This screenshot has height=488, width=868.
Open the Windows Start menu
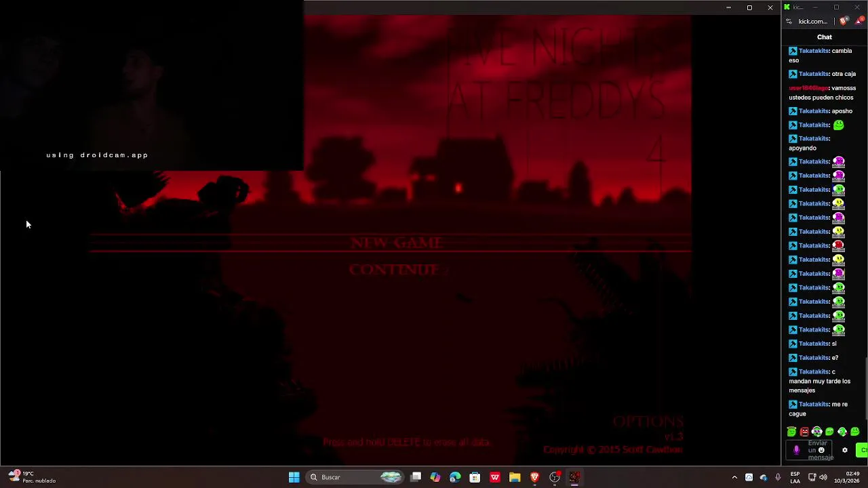(294, 477)
